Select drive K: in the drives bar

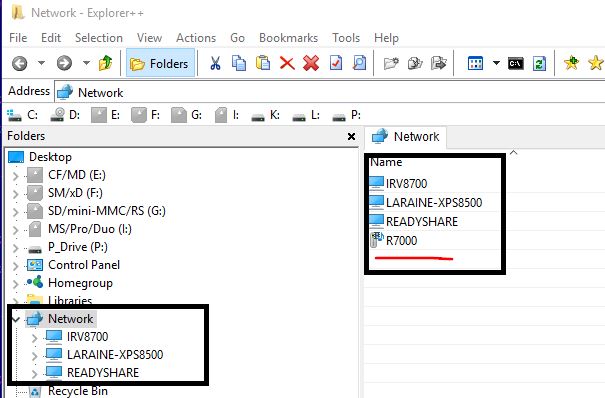266,115
